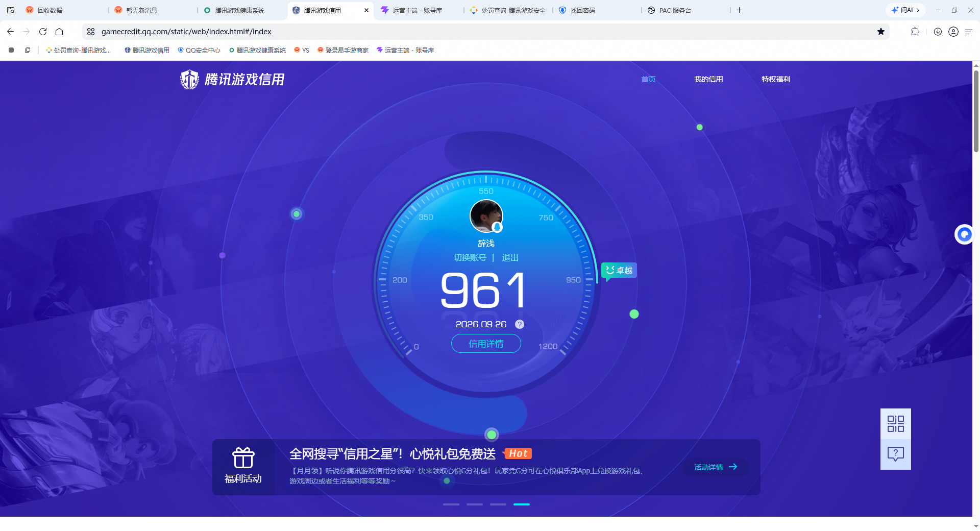Screen dimensions: 980x531
Task: Open the browser menu lines icon
Action: click(x=968, y=32)
